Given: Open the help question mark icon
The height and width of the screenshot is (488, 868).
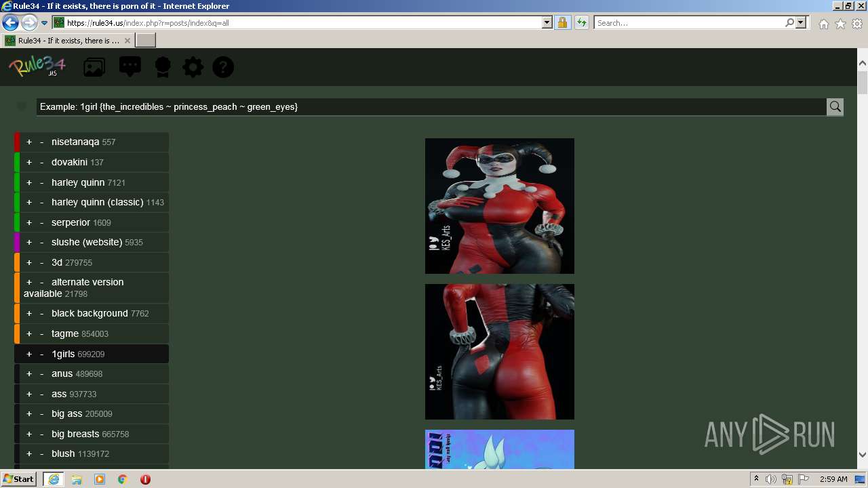Looking at the screenshot, I should [x=223, y=67].
